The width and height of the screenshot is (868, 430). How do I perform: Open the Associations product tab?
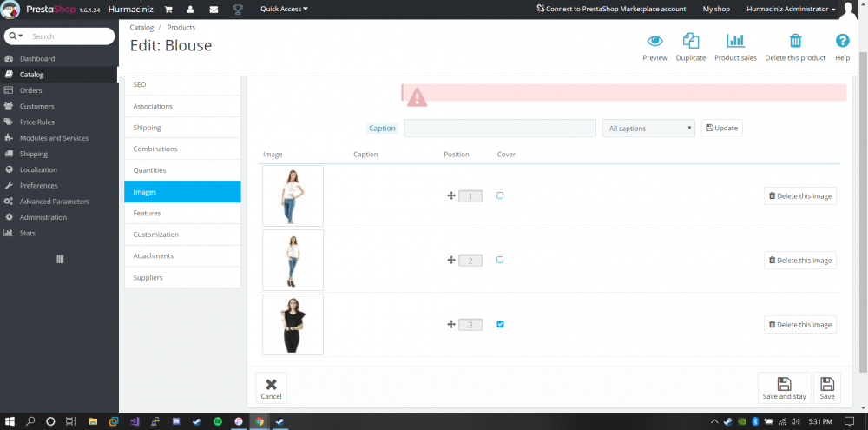pos(182,106)
